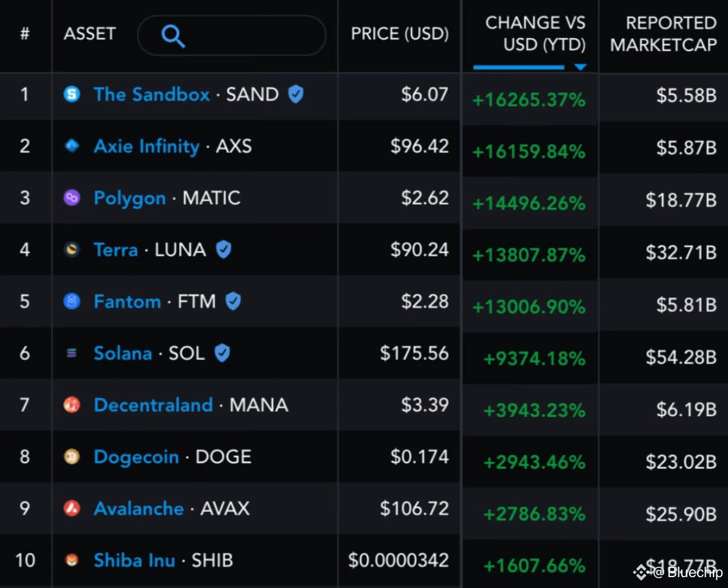This screenshot has width=728, height=588.
Task: Click verified badge next to SAND
Action: (295, 94)
